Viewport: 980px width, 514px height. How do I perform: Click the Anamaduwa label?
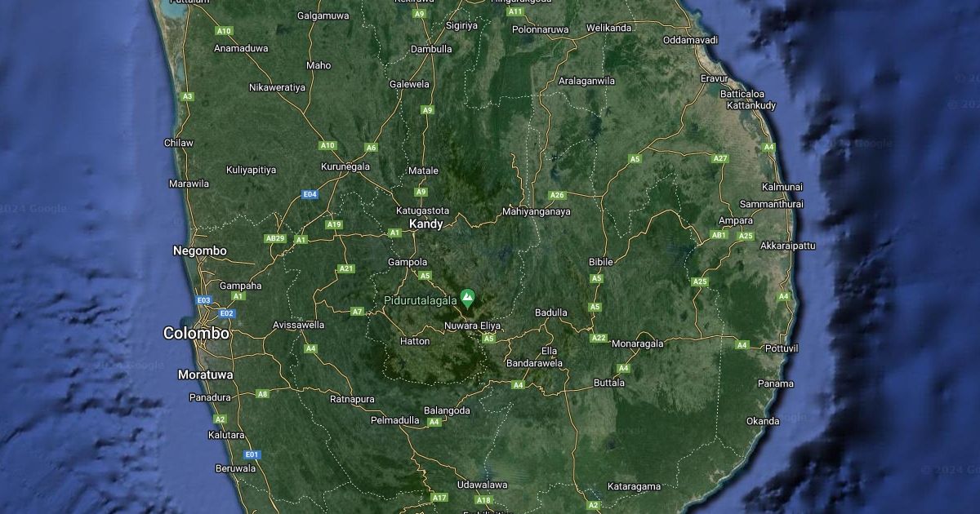(x=241, y=48)
